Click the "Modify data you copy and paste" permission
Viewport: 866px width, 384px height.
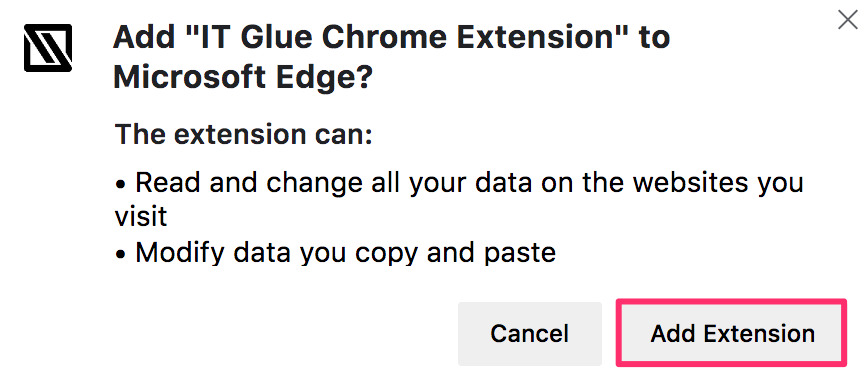coord(346,253)
